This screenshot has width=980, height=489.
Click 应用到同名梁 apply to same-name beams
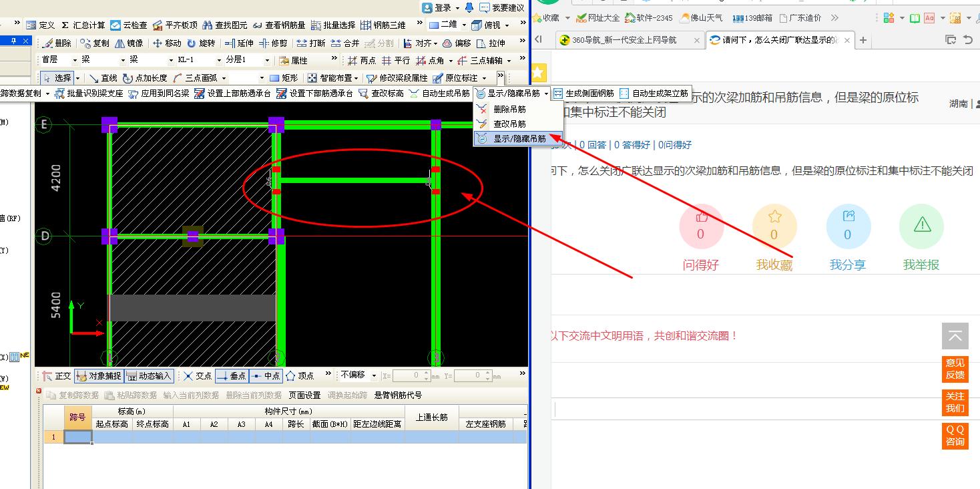pos(159,94)
